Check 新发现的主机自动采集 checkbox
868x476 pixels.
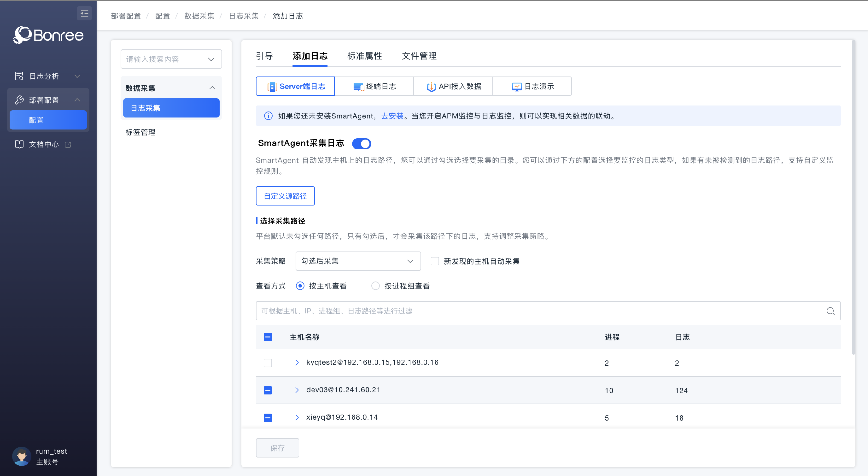click(x=435, y=261)
